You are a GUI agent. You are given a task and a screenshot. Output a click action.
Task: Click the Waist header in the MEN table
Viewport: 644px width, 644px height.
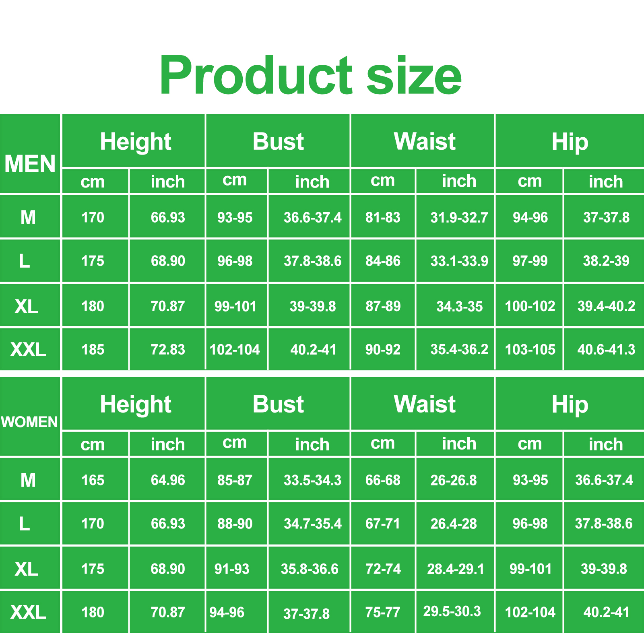(425, 142)
